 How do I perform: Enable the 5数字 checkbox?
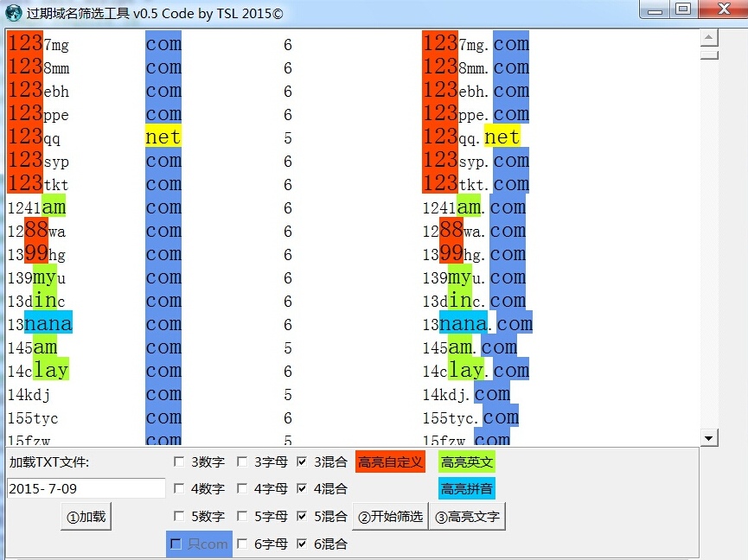coord(179,516)
